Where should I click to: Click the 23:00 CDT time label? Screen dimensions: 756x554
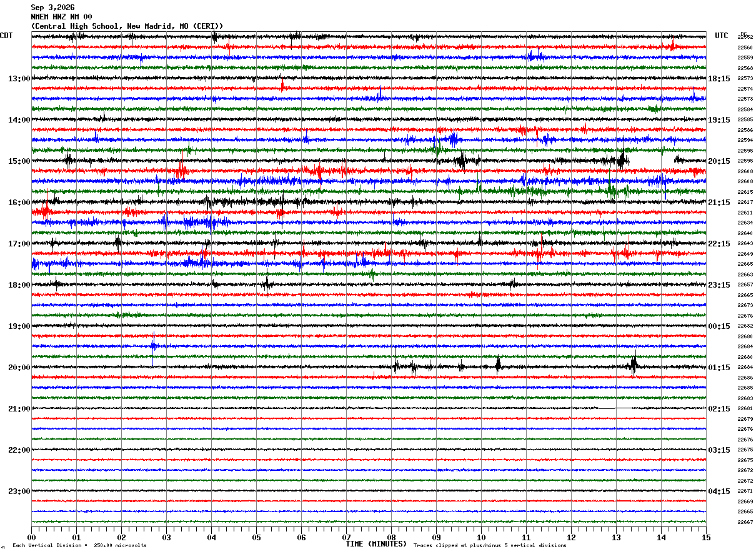point(19,491)
